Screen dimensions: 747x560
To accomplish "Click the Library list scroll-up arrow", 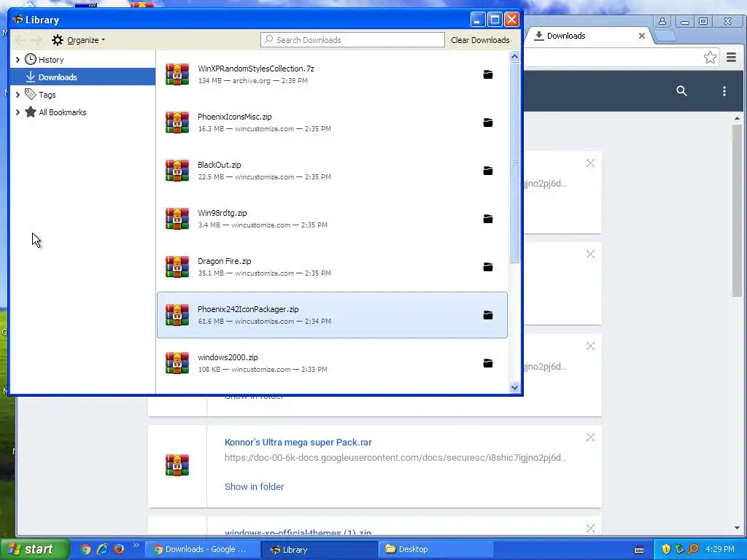I will click(x=514, y=57).
